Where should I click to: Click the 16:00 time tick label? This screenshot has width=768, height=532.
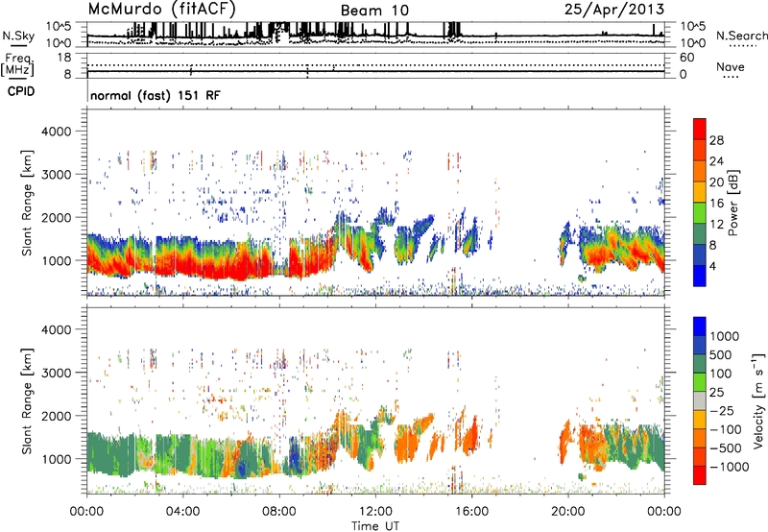tap(471, 512)
